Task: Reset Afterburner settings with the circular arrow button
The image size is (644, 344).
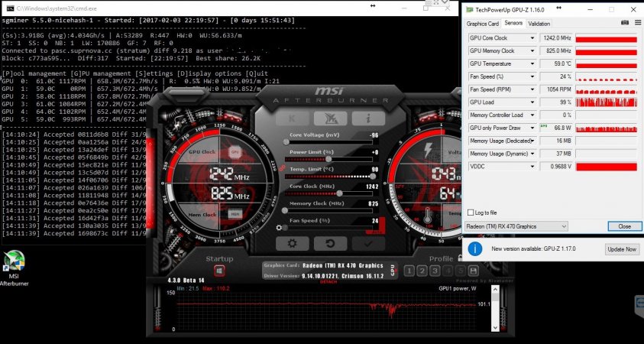Action: [330, 244]
